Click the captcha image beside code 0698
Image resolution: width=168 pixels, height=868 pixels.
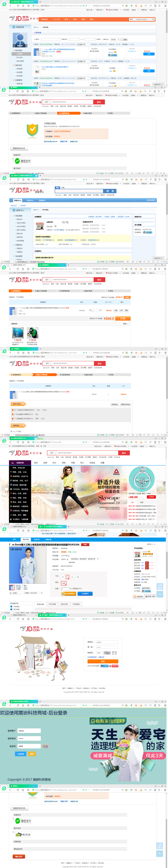(46, 746)
